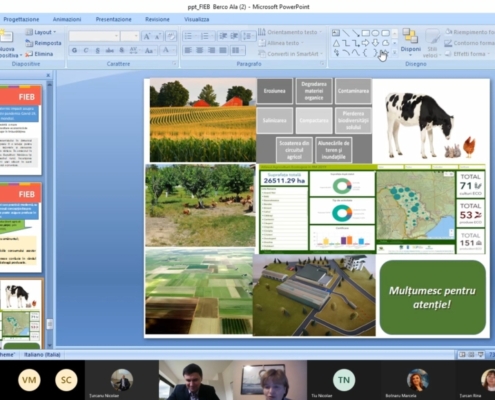Viewport: 495px width, 400px height.
Task: Click the bulleted list icon
Action: pos(189,36)
